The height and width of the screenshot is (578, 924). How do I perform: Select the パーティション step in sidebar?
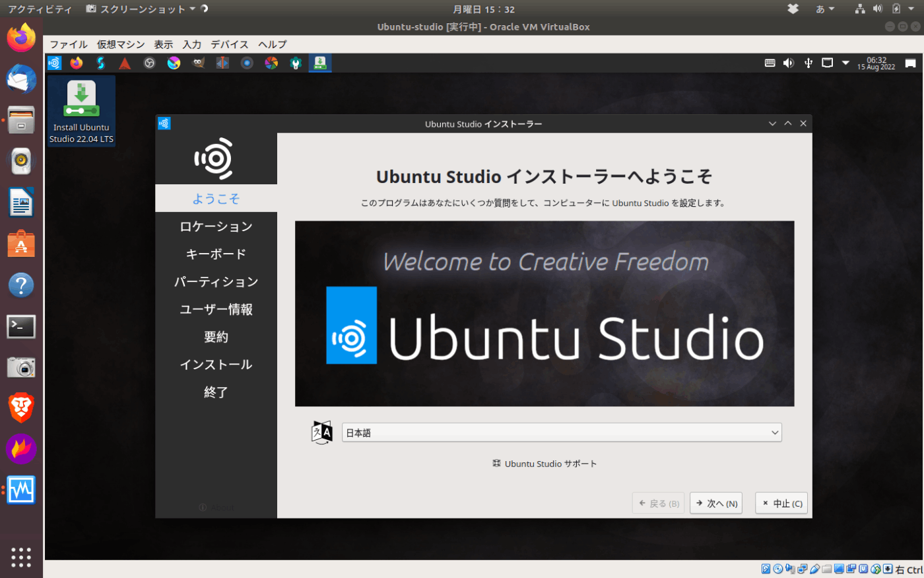(x=216, y=281)
